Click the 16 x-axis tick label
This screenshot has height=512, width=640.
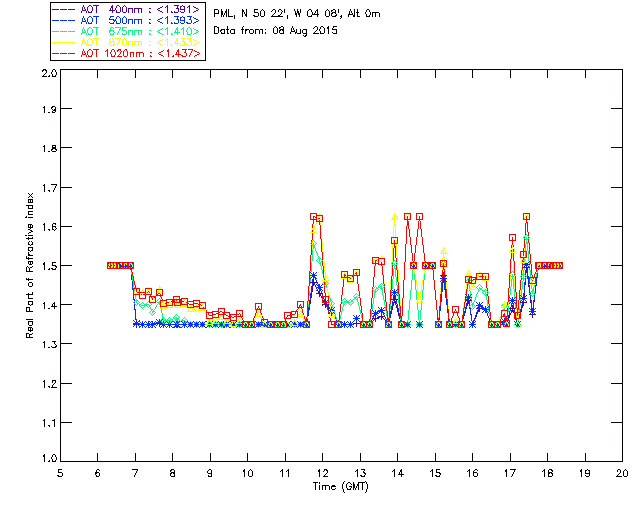coord(473,473)
